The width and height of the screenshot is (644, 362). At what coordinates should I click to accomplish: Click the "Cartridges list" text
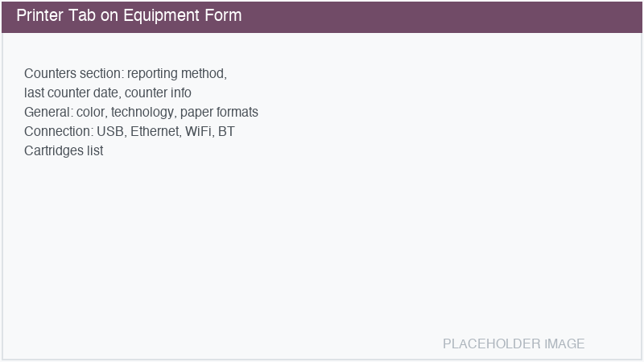tap(64, 150)
